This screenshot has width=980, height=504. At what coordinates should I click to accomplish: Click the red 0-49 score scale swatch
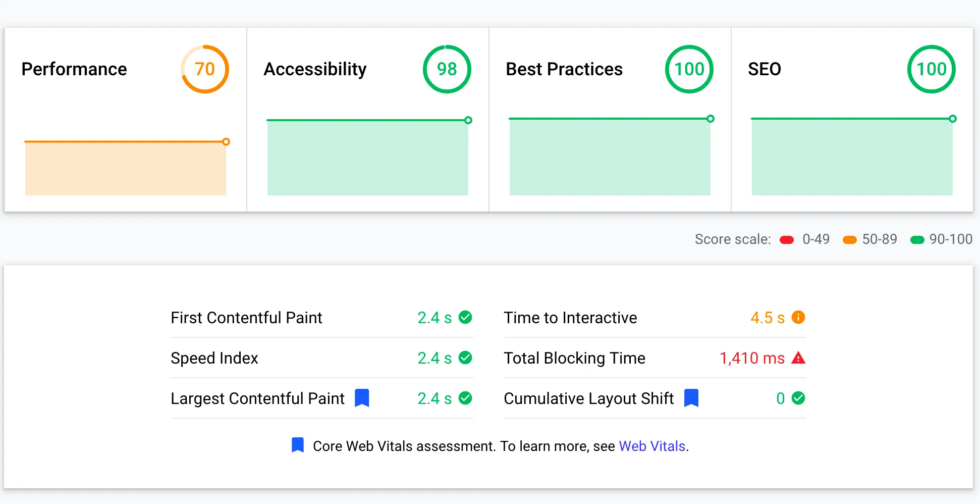pyautogui.click(x=787, y=240)
